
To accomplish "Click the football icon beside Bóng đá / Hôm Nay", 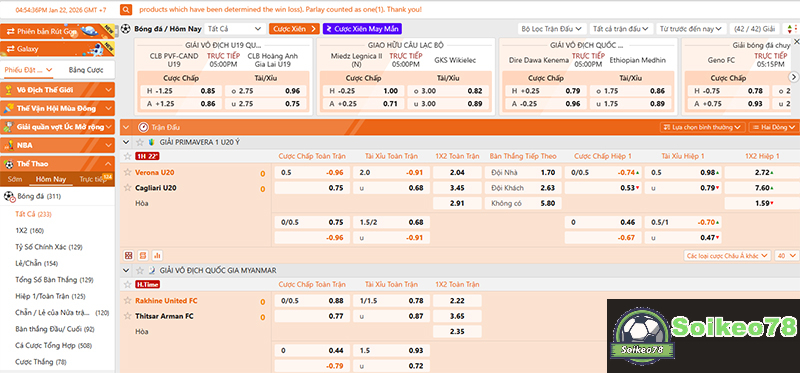I will (126, 29).
